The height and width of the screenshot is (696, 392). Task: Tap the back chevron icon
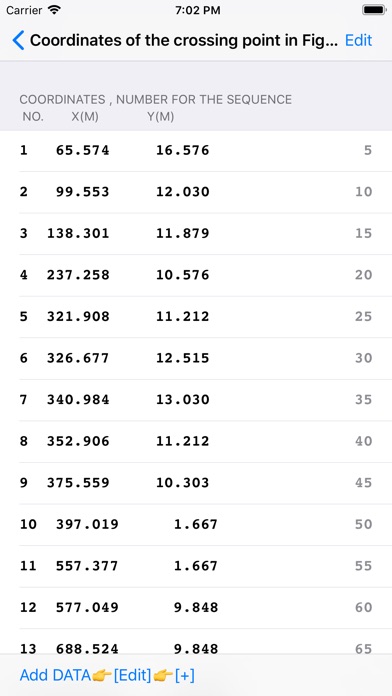click(x=18, y=40)
